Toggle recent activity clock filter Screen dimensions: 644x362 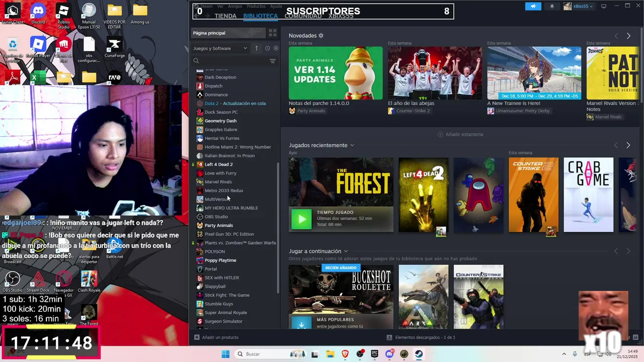pos(267,48)
